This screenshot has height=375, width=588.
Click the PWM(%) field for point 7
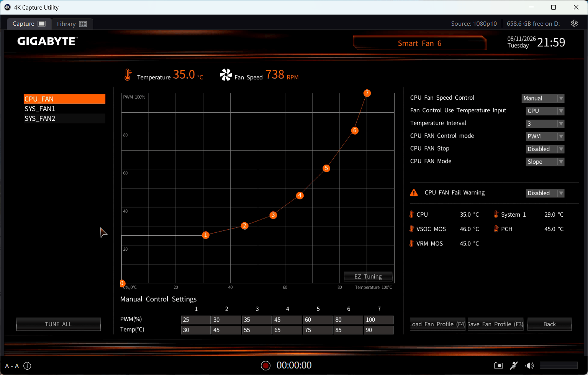[x=379, y=320]
